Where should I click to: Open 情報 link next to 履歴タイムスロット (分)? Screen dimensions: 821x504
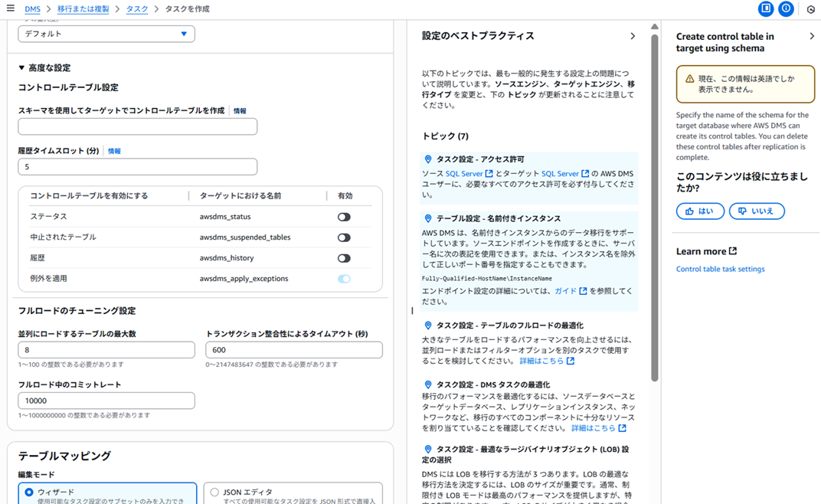pos(114,151)
